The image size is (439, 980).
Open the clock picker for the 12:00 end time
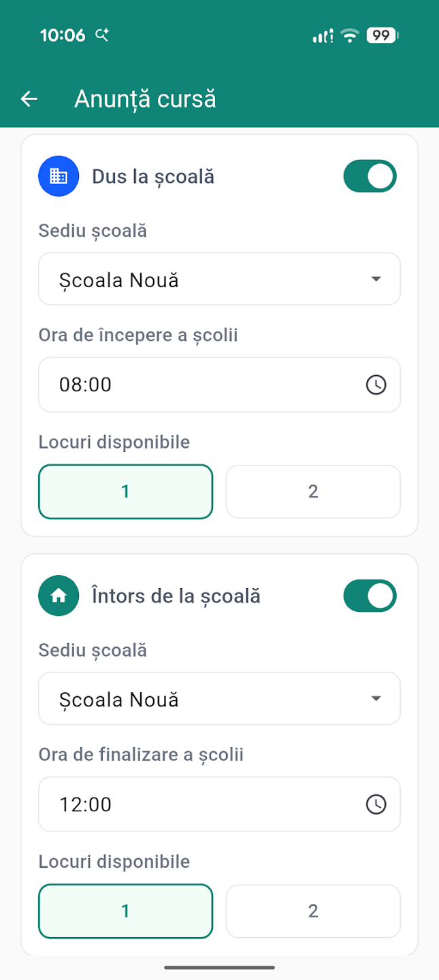click(x=376, y=805)
